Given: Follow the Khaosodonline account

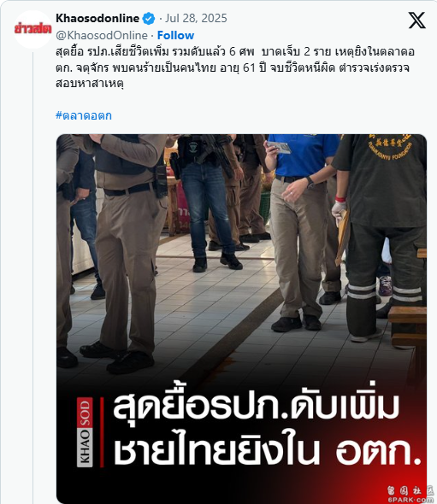Looking at the screenshot, I should [x=175, y=35].
